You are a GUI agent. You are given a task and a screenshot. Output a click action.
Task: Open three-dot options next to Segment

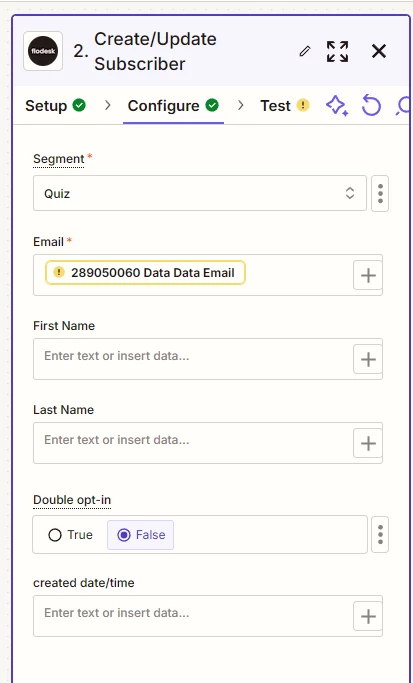tap(380, 193)
